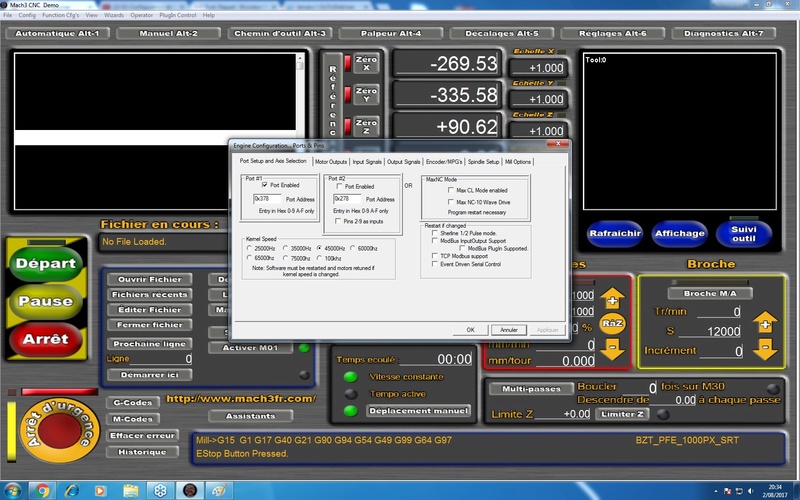The width and height of the screenshot is (800, 500).
Task: Switch to the Input Signals tab
Action: [367, 162]
